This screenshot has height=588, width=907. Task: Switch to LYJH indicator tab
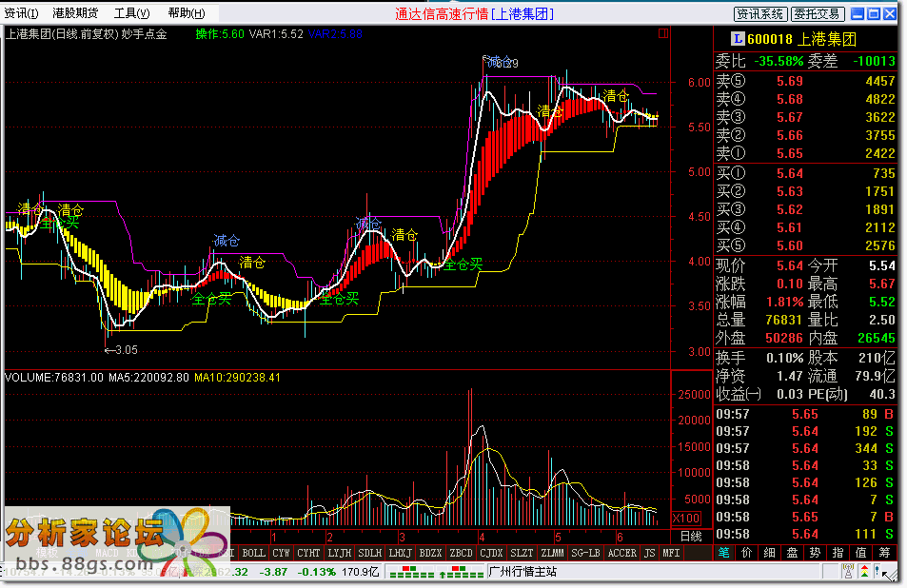(339, 554)
